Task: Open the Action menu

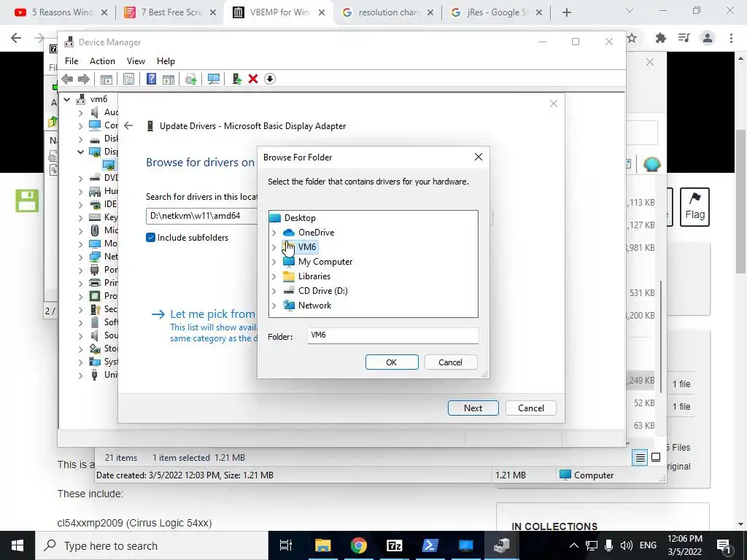Action: (x=102, y=61)
